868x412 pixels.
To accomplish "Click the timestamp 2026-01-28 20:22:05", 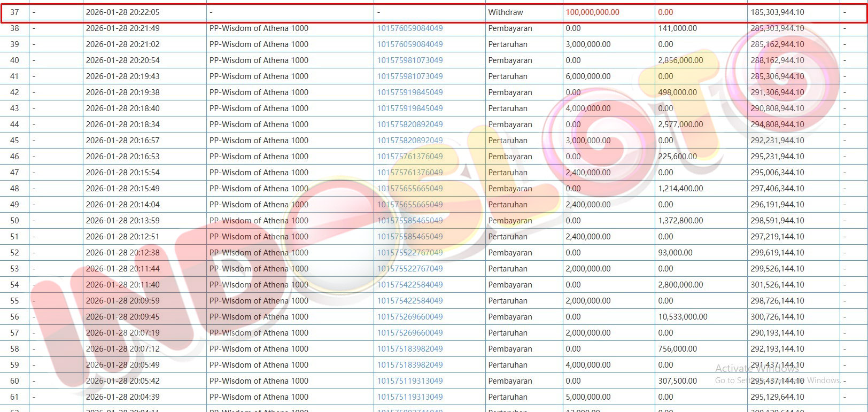I will click(x=122, y=12).
